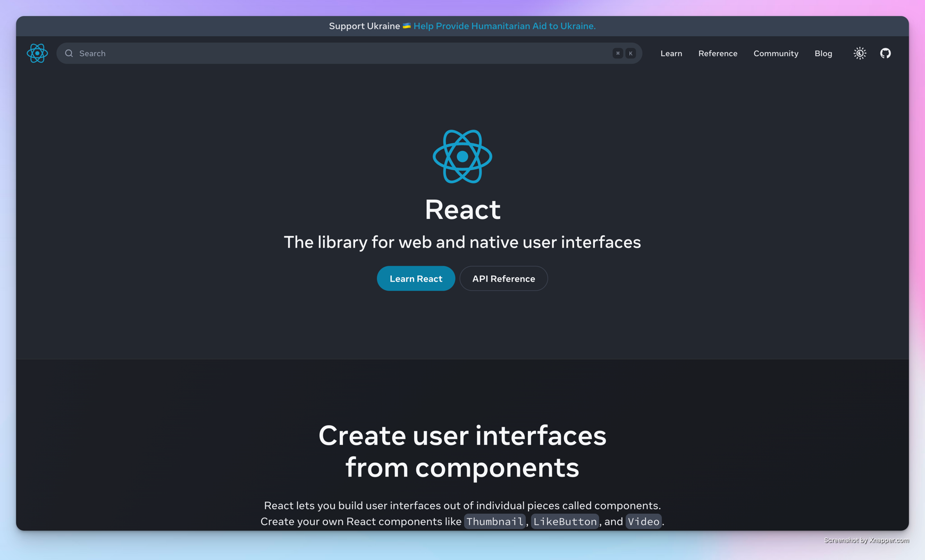This screenshot has width=925, height=560.
Task: Open the GitHub repository icon
Action: (x=885, y=53)
